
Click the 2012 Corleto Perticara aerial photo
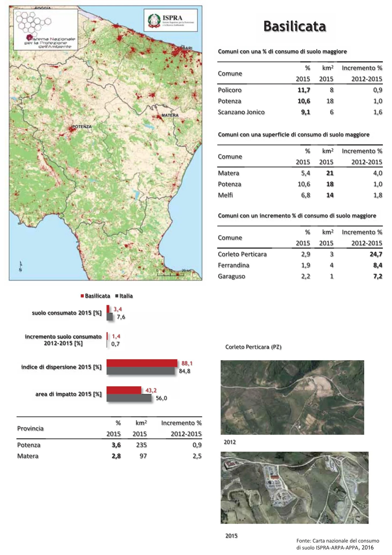[x=292, y=397]
